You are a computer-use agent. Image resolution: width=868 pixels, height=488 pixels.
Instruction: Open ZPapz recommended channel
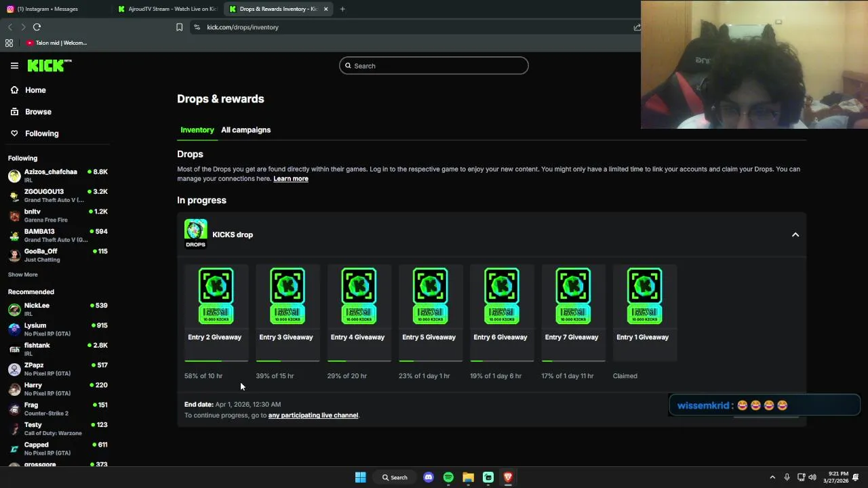(x=58, y=369)
